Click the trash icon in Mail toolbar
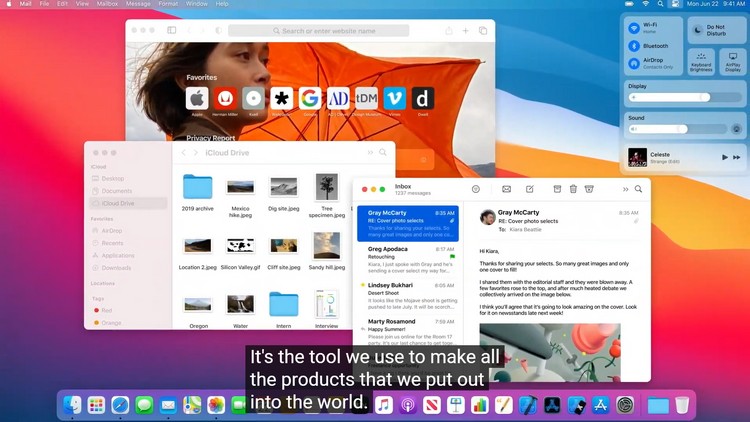This screenshot has width=750, height=422. (x=573, y=189)
